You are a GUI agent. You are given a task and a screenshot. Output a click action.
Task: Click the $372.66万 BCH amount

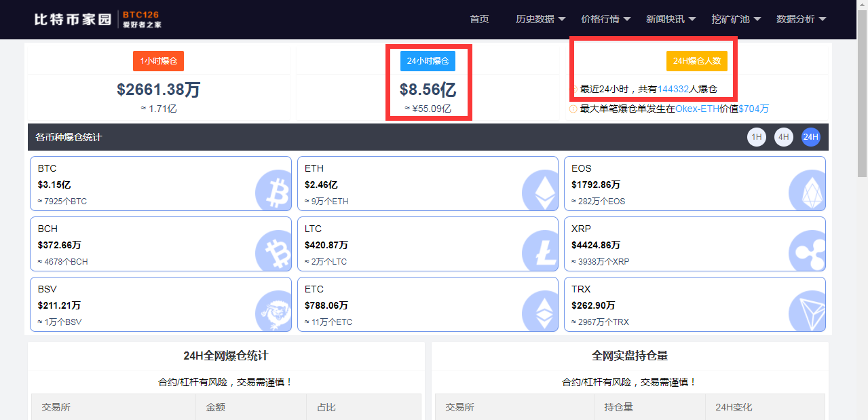tap(60, 245)
